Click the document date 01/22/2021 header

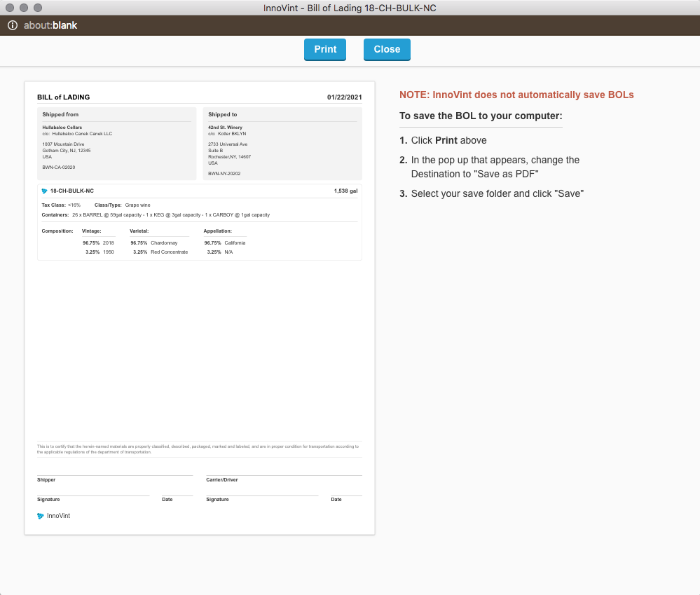[343, 97]
